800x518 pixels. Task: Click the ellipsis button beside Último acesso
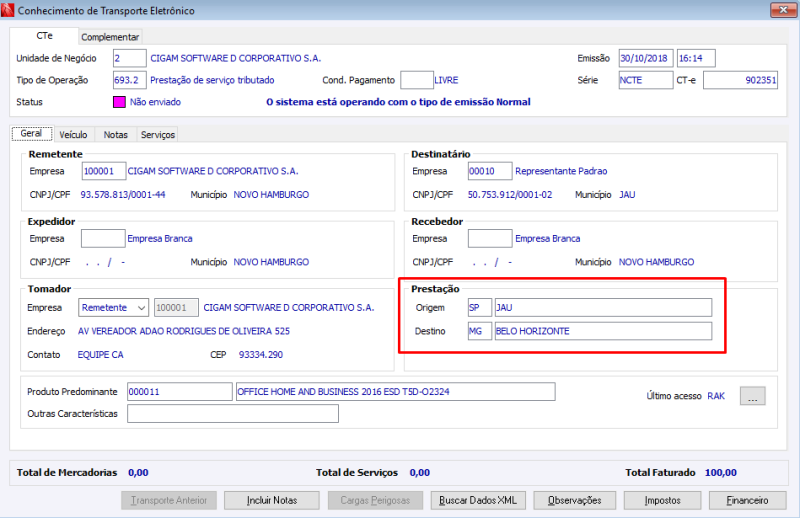(x=753, y=396)
